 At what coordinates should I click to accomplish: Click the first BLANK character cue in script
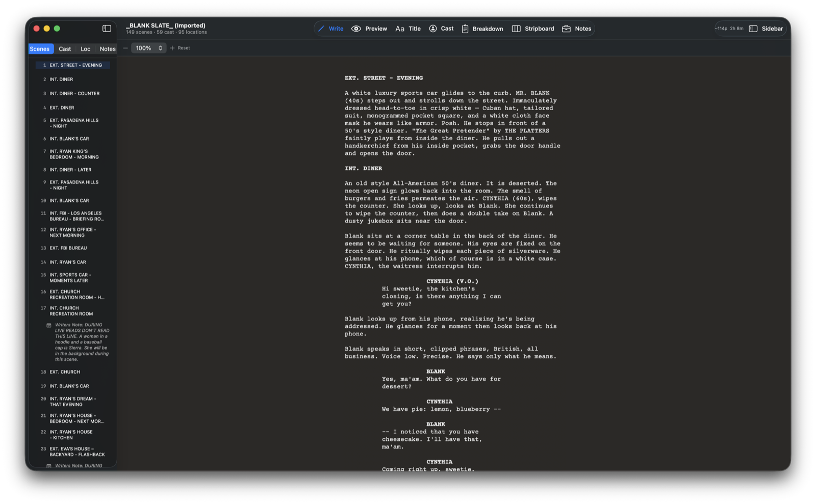(x=436, y=372)
